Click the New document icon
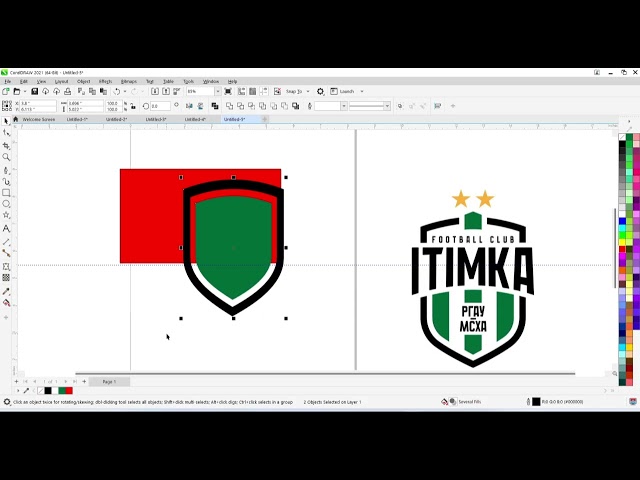Viewport: 640px width, 480px height. tap(6, 91)
